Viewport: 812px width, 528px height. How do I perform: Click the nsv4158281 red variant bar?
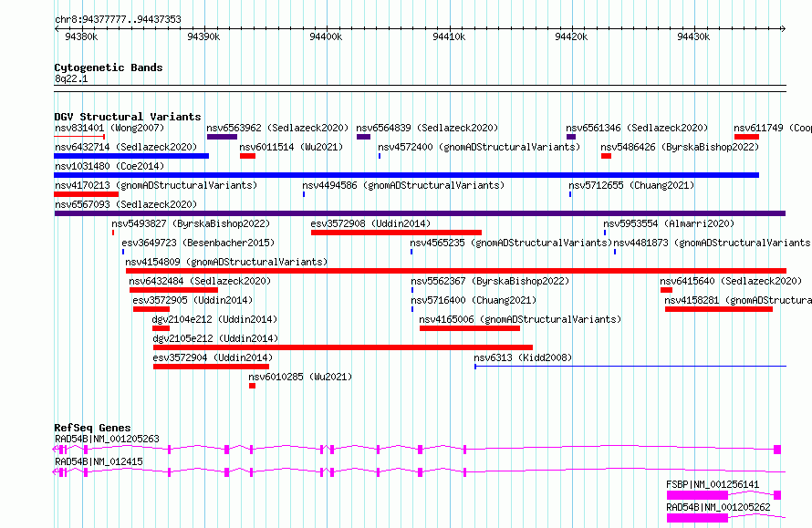coord(719,309)
